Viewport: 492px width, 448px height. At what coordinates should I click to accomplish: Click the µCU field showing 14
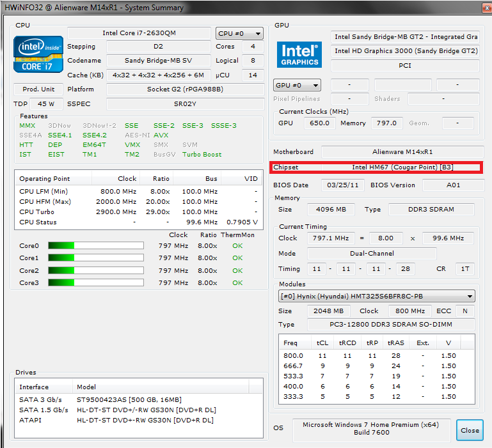253,75
